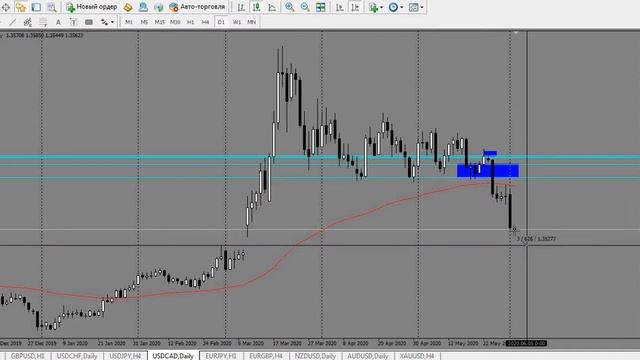Image resolution: width=640 pixels, height=360 pixels.
Task: Click the 17 Mar 2020 date axis label
Action: pos(287,343)
